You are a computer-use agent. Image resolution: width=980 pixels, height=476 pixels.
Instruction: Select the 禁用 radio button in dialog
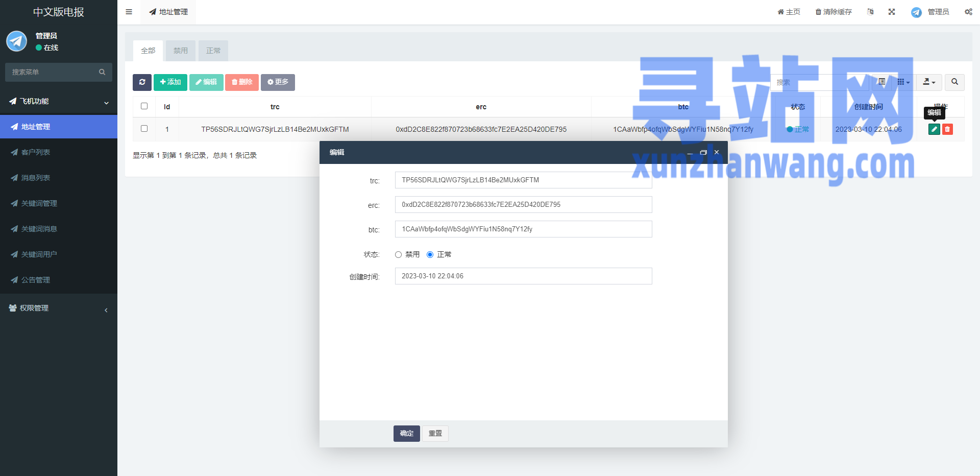point(398,255)
